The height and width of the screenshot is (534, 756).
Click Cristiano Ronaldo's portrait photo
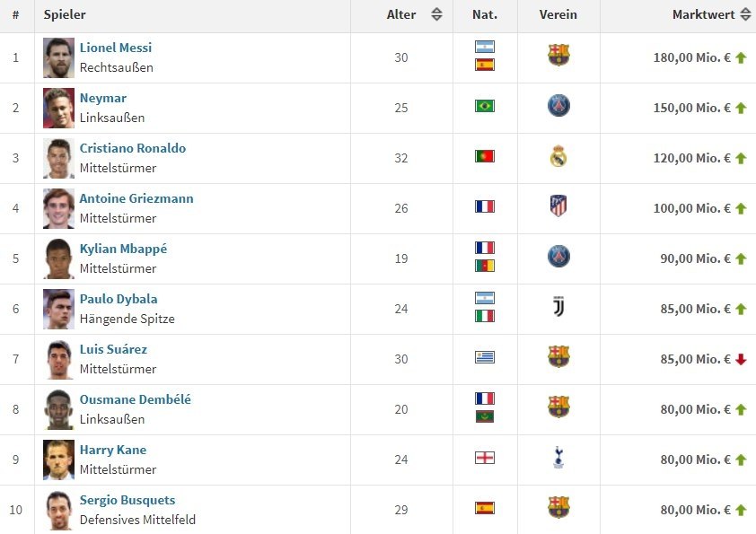[59, 158]
